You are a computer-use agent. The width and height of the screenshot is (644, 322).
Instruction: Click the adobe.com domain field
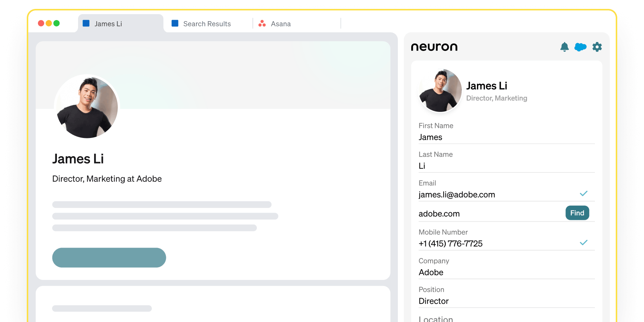point(491,214)
